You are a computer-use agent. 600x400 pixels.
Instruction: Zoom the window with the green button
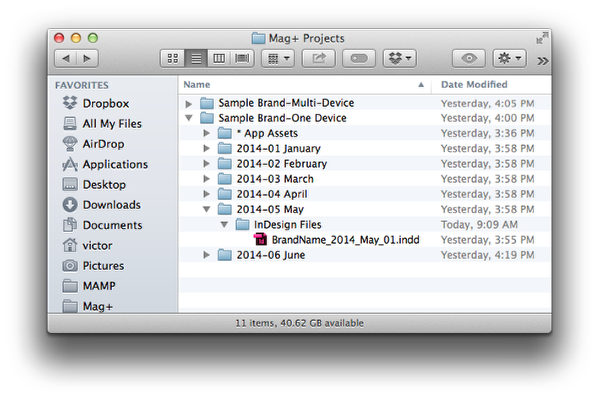click(93, 38)
